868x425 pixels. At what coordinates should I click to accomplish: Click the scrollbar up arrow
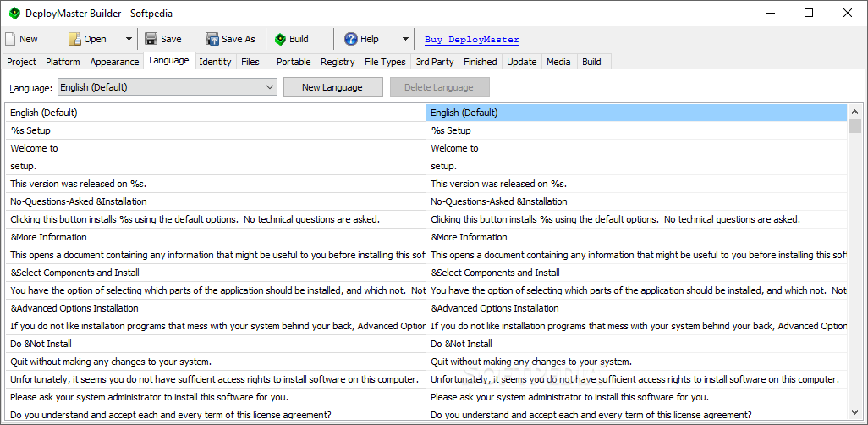pyautogui.click(x=854, y=111)
